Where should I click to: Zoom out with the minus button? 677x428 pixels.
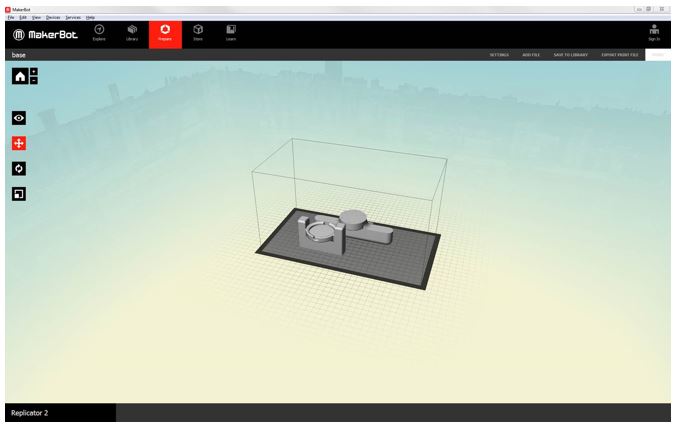pyautogui.click(x=34, y=81)
